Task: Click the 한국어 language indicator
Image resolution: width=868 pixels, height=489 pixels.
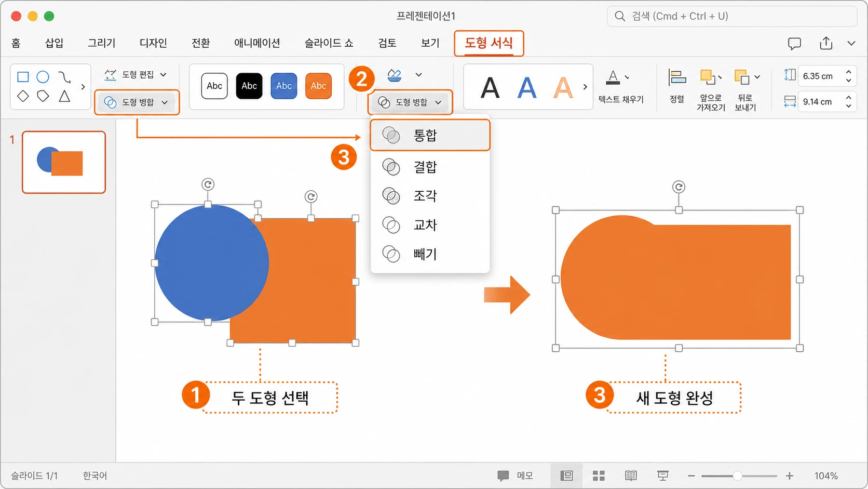Action: [x=94, y=476]
